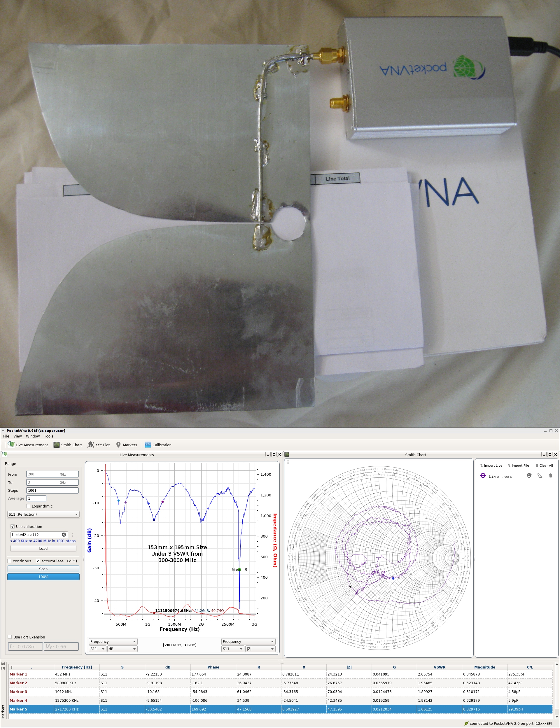The image size is (560, 728).
Task: Minimize the Smith Chart panel
Action: coord(544,454)
